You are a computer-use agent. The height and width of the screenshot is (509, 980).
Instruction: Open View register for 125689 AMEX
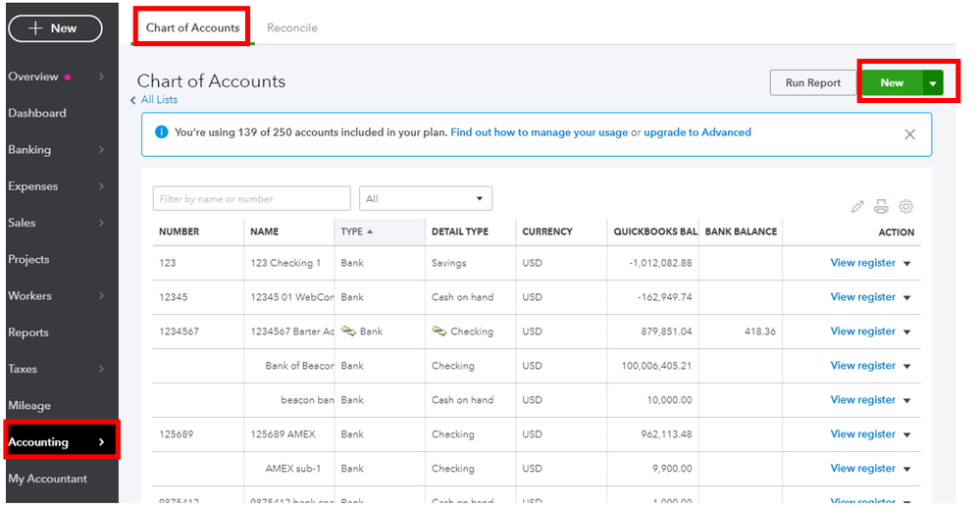tap(862, 434)
